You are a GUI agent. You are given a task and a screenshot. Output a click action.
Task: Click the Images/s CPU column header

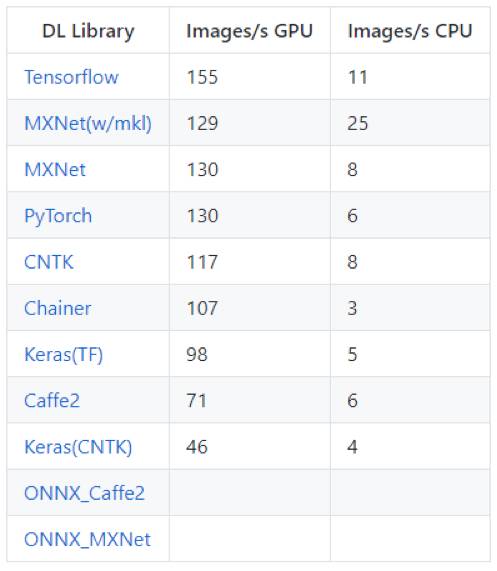tap(410, 31)
